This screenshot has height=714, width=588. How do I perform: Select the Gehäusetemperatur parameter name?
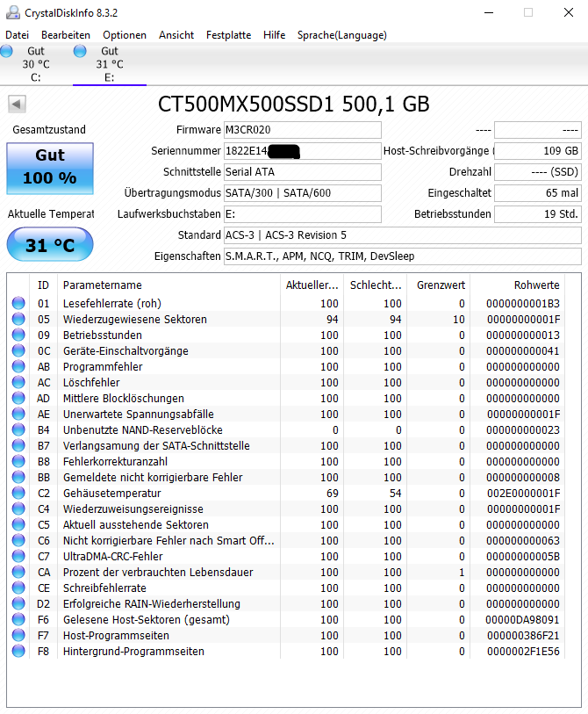(x=112, y=494)
